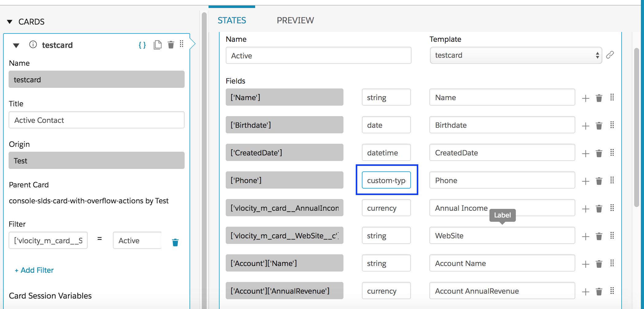Open type field showing date for Birthdate

click(386, 125)
